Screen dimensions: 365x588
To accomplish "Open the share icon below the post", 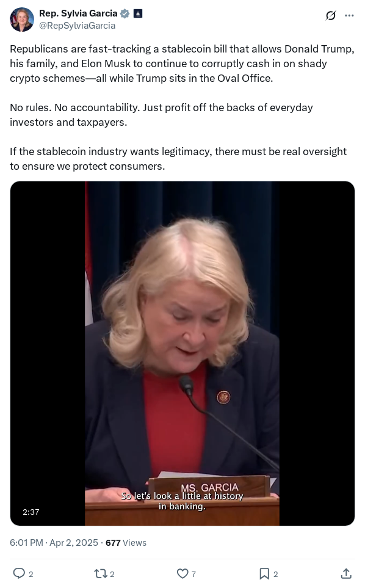I will pyautogui.click(x=346, y=573).
